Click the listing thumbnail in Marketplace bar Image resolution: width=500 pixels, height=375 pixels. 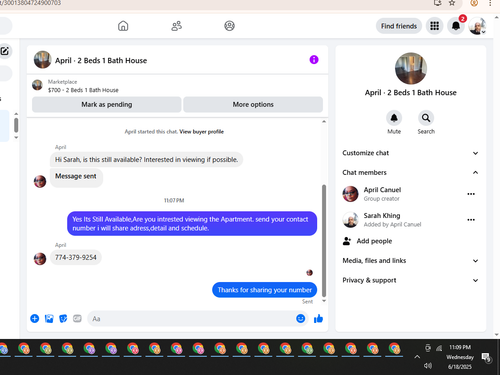point(37,85)
